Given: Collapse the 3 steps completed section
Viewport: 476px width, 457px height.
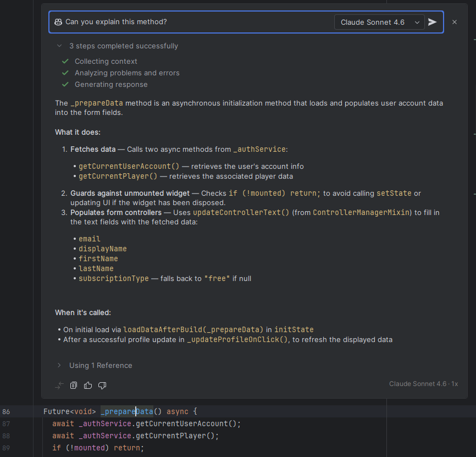Looking at the screenshot, I should coord(59,46).
